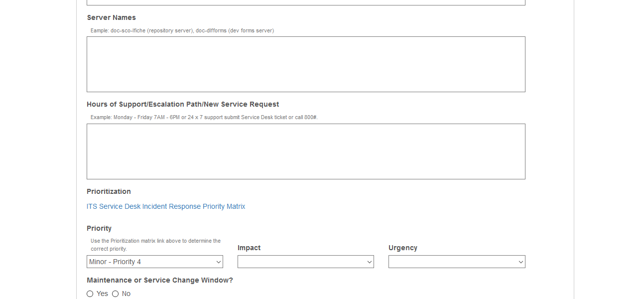This screenshot has width=644, height=299.
Task: Click the "Server Names" field label
Action: 111,17
